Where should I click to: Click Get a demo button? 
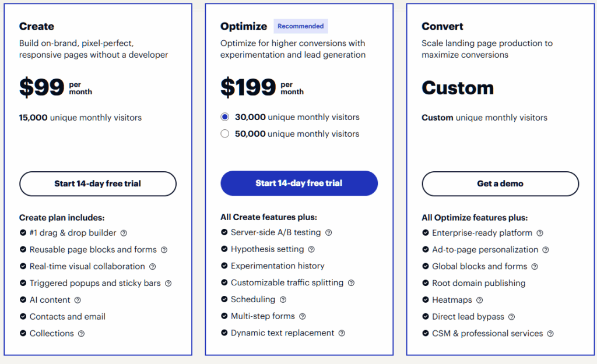[500, 183]
